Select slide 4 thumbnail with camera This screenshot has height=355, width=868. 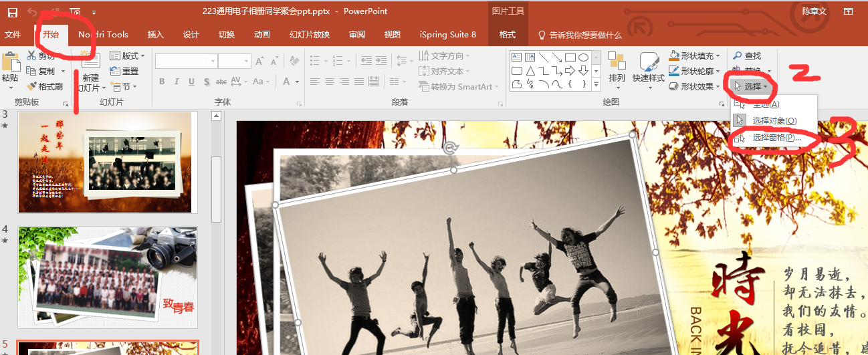pos(108,277)
